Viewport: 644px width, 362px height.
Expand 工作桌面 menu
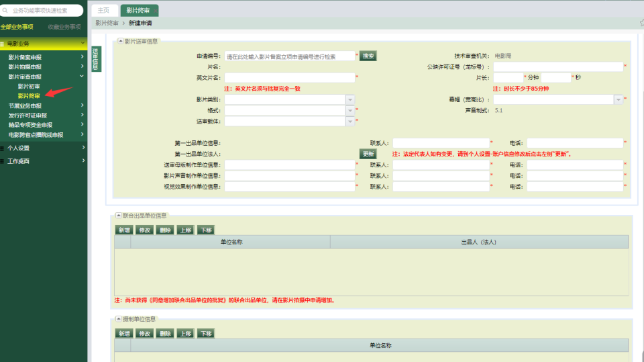tap(83, 161)
